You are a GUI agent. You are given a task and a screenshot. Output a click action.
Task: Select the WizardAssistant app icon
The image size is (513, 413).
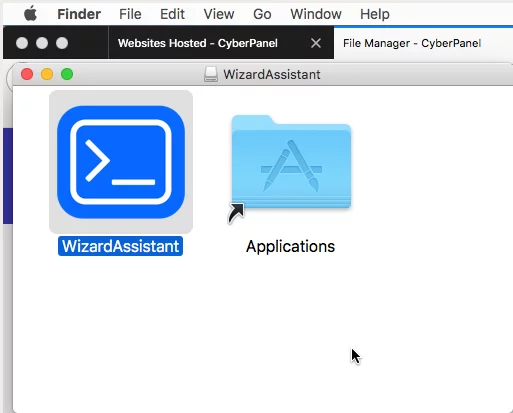click(121, 162)
